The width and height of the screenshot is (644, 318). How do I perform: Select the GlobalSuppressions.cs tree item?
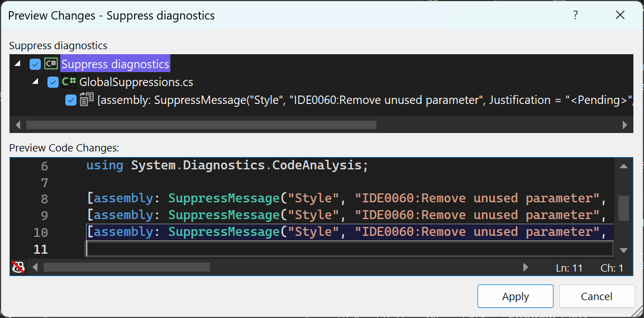[x=136, y=82]
